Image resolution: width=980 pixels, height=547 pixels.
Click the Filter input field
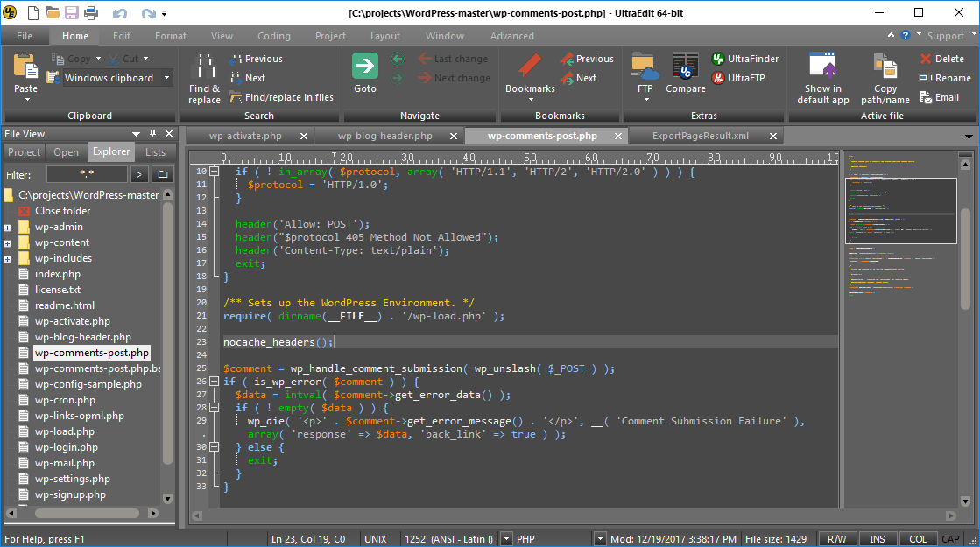[x=85, y=175]
